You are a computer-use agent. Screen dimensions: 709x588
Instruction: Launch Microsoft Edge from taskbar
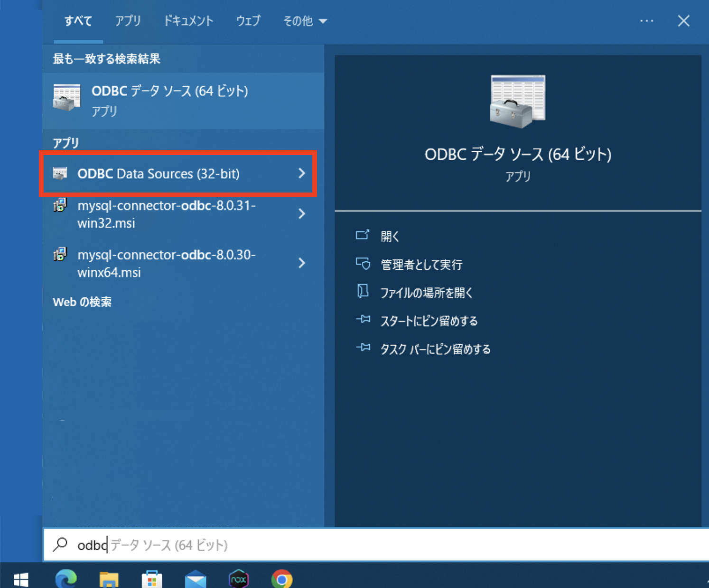(66, 579)
